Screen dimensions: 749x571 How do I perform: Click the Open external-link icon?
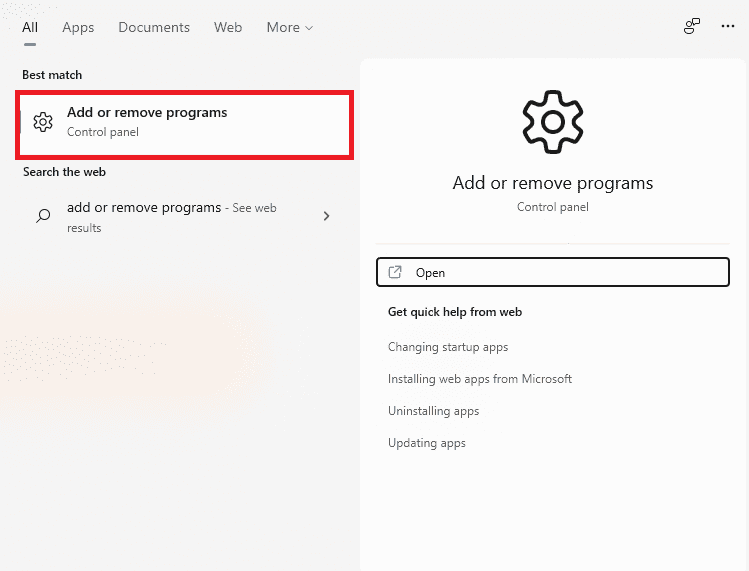395,272
